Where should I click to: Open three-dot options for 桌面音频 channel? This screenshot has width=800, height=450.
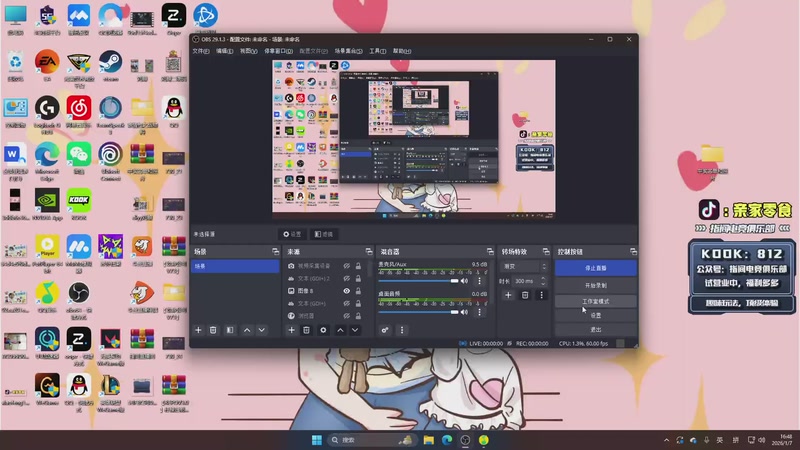479,312
